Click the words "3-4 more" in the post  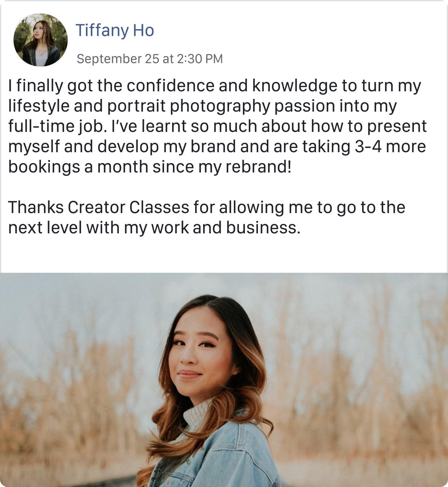(390, 147)
